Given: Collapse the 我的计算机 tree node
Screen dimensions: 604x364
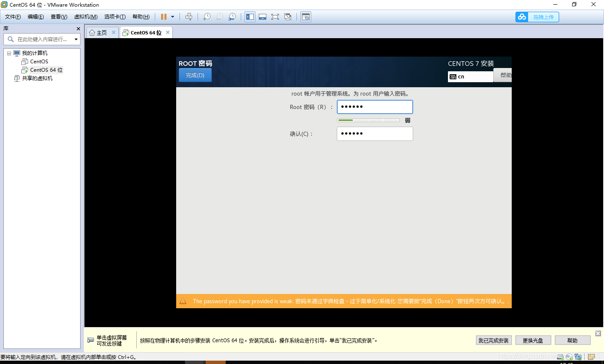Looking at the screenshot, I should pyautogui.click(x=9, y=53).
